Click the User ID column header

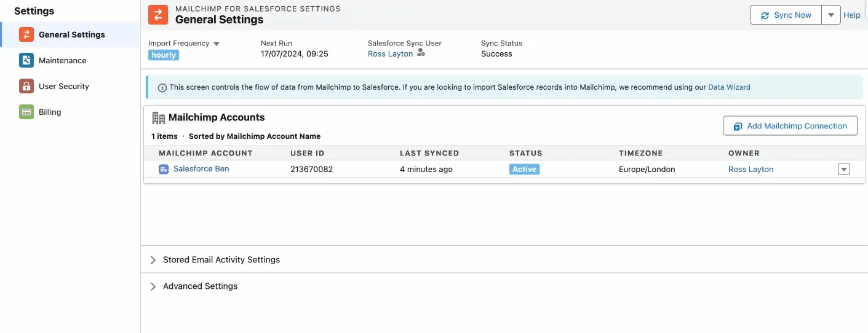point(307,153)
